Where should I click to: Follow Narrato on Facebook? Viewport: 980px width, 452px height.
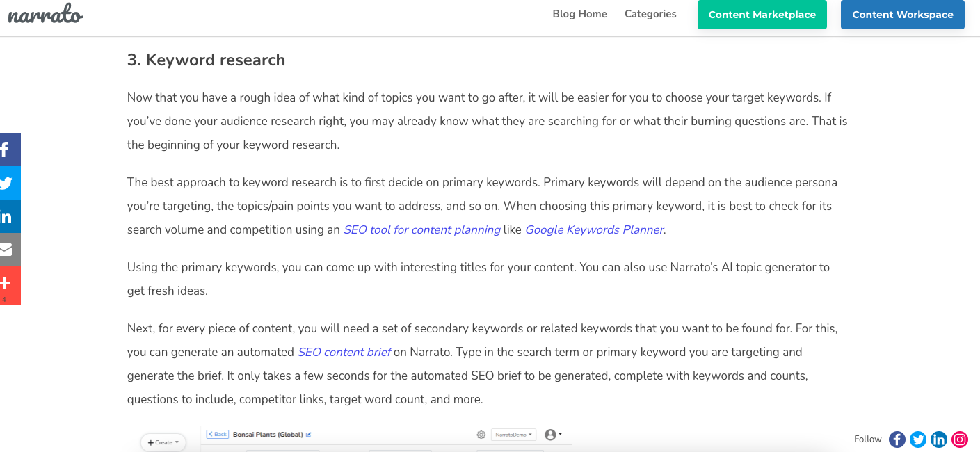[x=897, y=439]
